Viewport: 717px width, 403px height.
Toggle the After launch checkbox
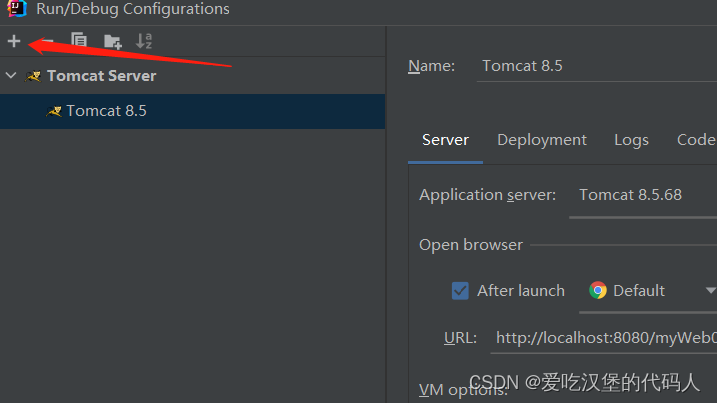460,290
